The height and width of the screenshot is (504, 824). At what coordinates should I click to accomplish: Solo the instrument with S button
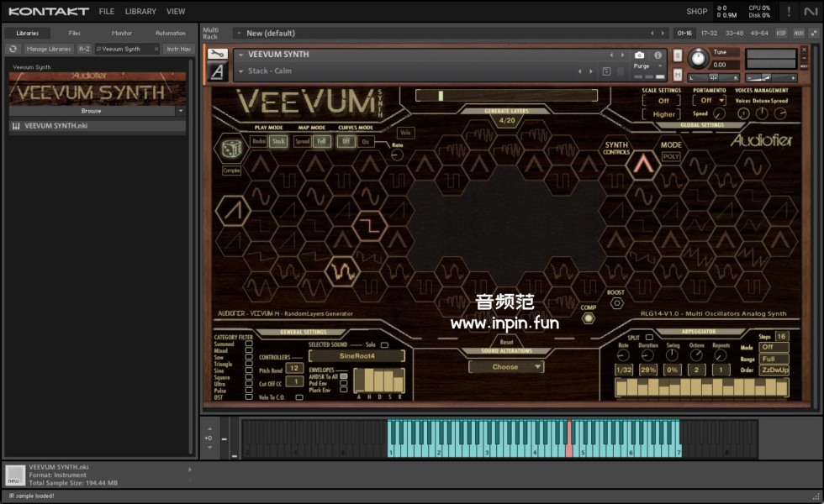678,55
